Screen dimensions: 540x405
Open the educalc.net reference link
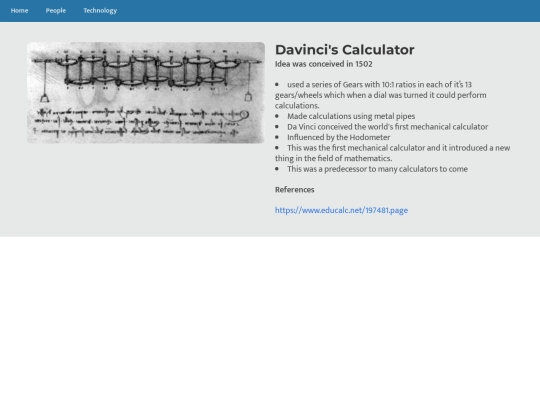click(341, 210)
